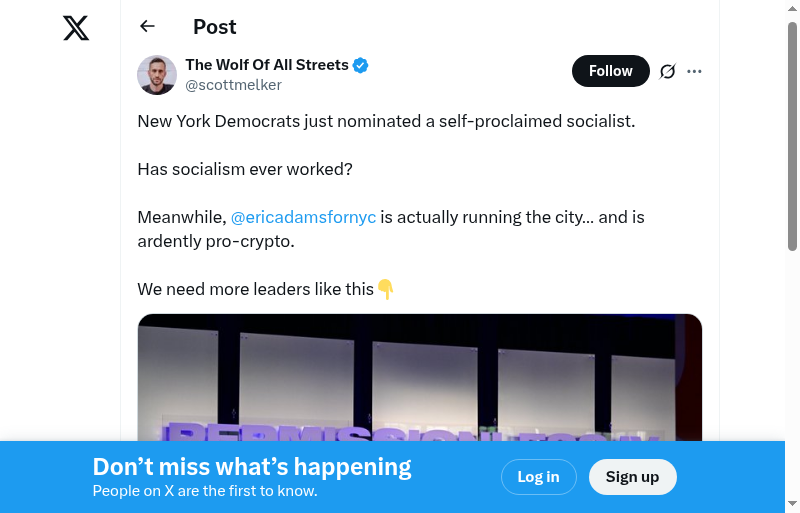Go back using the arrow icon
The image size is (800, 513).
[148, 27]
